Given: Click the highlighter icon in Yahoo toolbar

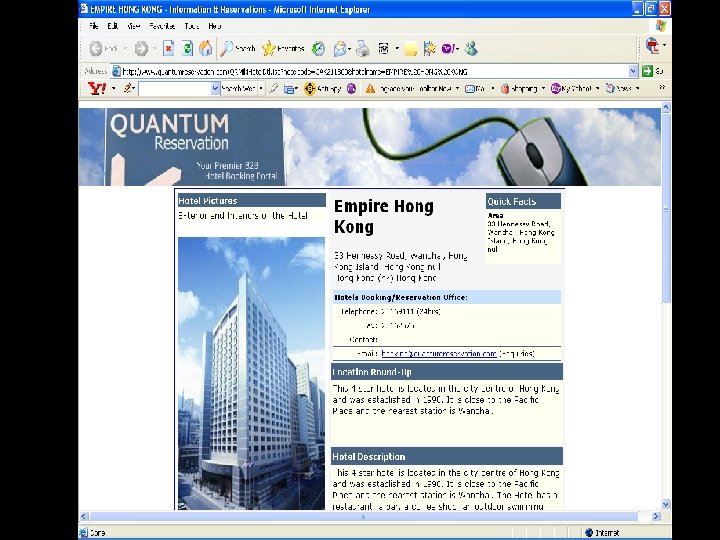Looking at the screenshot, I should coord(274,88).
